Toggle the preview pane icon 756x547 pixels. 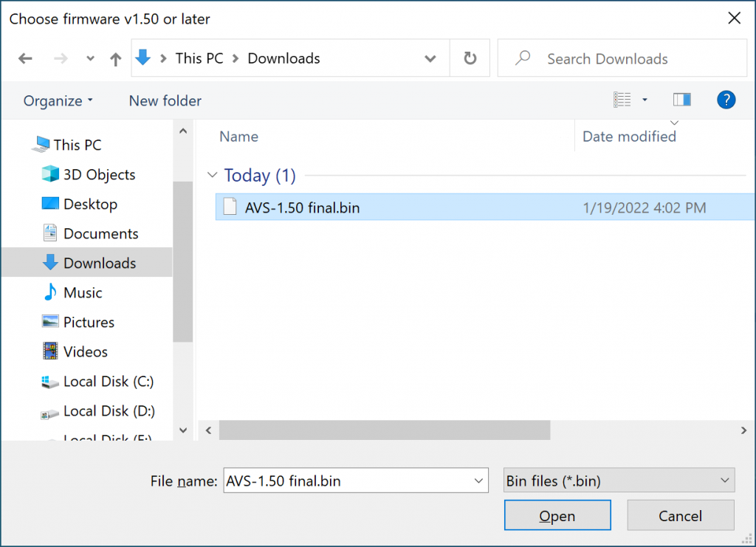point(681,100)
